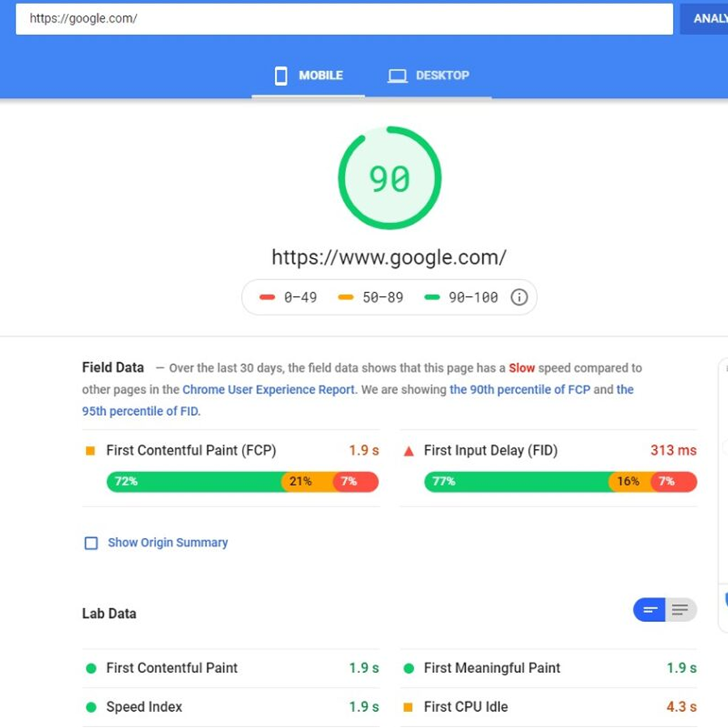Click the desktop laptop icon
728x728 pixels.
[396, 76]
